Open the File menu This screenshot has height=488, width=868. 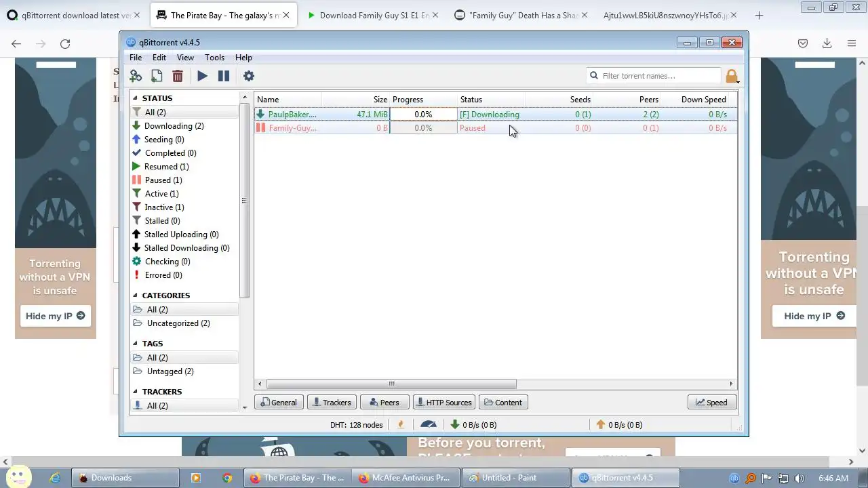[x=136, y=58]
